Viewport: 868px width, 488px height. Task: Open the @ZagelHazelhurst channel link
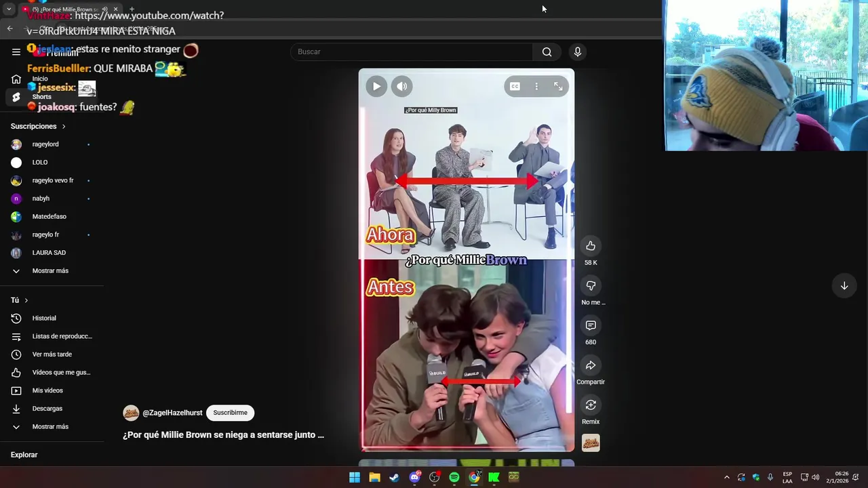pos(172,413)
